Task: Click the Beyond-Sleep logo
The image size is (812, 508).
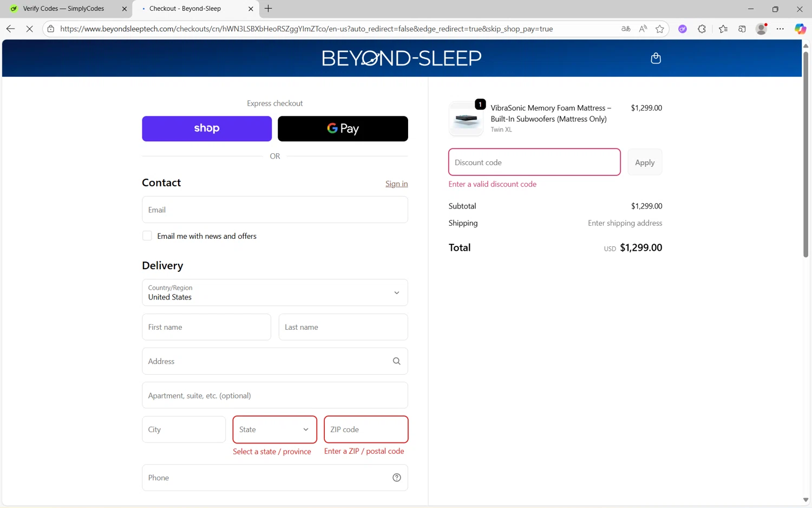Action: [401, 58]
